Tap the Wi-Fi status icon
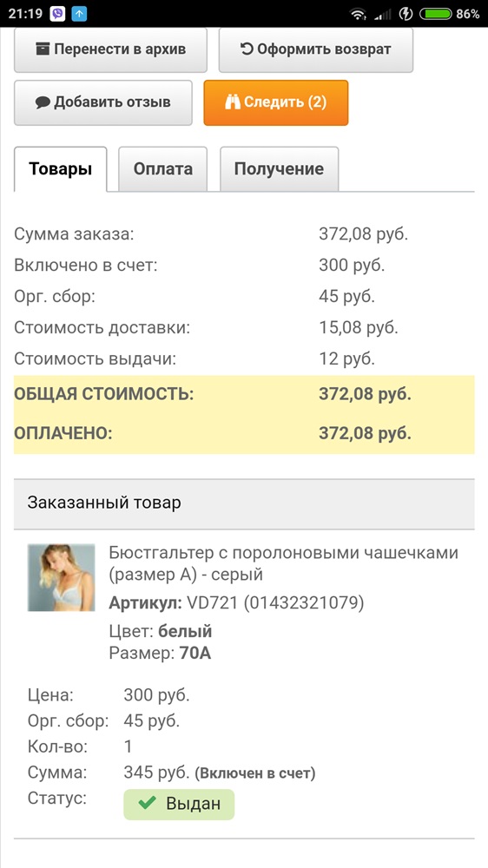Screen dimensions: 488x868 359,14
